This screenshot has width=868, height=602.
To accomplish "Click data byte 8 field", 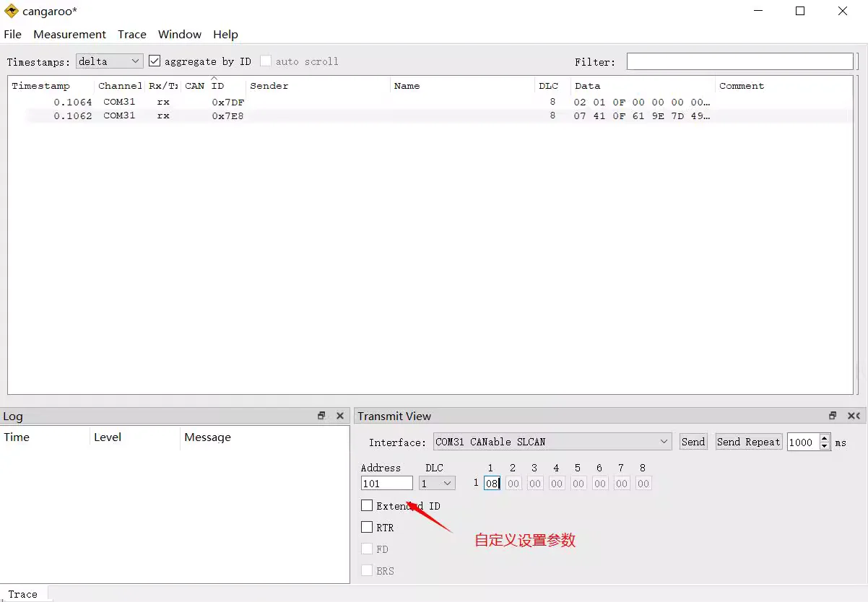I will click(643, 483).
